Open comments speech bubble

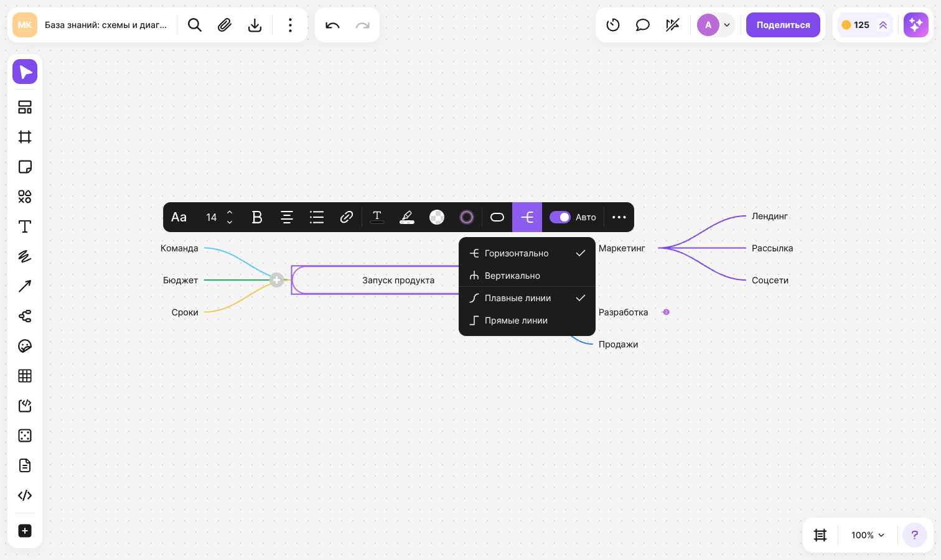pyautogui.click(x=643, y=25)
